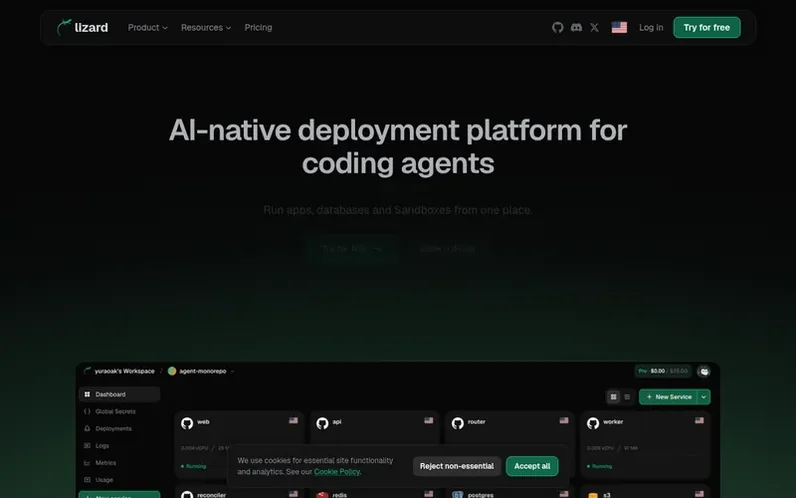Click the Try for free button in the navbar

(707, 27)
